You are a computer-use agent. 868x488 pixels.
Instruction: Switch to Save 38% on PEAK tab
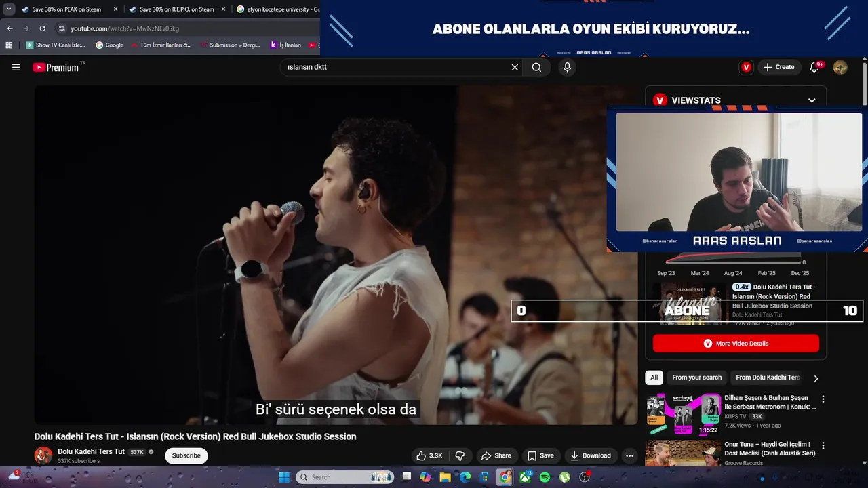coord(66,9)
